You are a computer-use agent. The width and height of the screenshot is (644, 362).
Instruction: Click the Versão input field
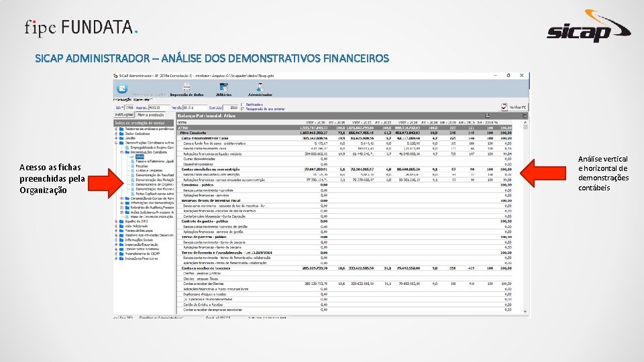coord(195,107)
